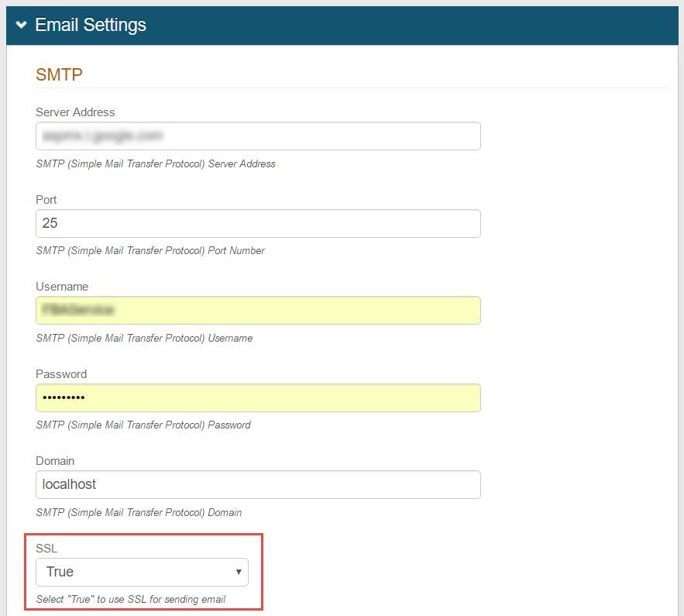
Task: Click the SSL dropdown arrow
Action: [239, 573]
